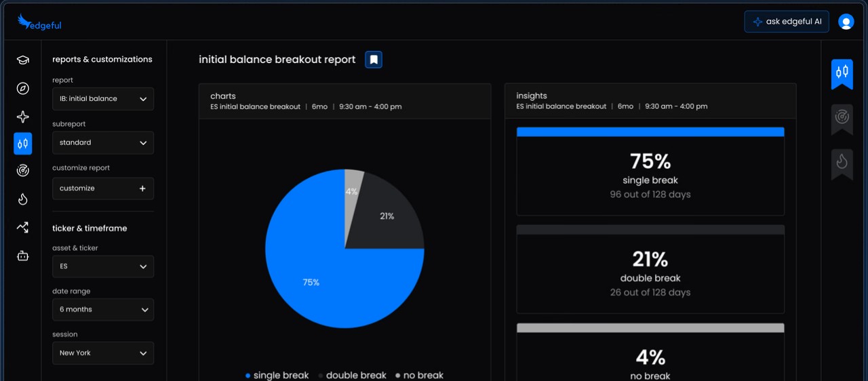
Task: Select the candlestick bookmark tab on right
Action: (x=842, y=73)
